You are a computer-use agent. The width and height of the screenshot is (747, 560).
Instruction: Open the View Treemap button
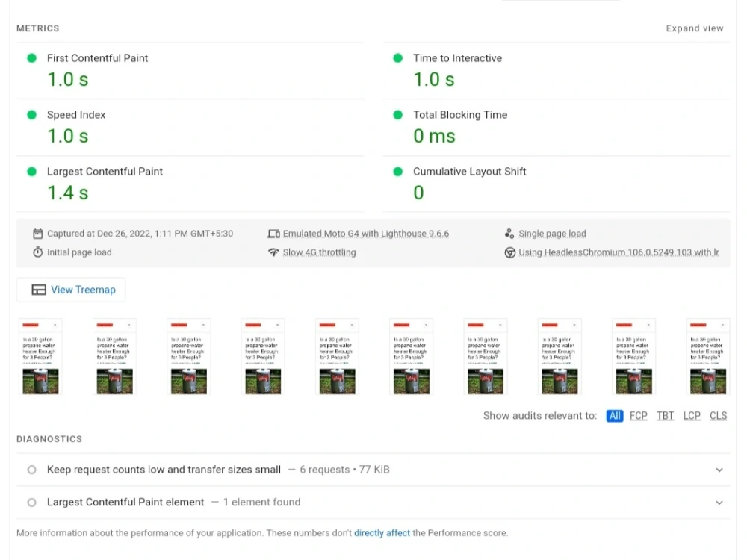click(71, 290)
